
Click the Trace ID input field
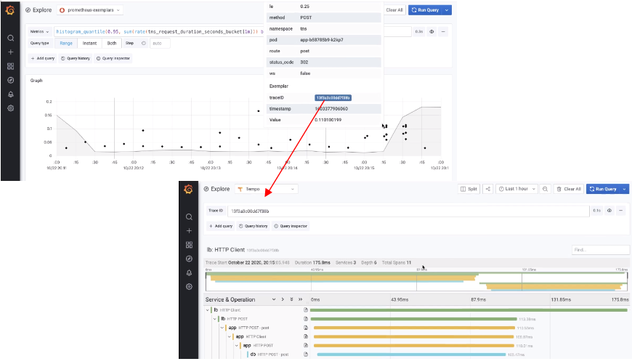tap(408, 211)
